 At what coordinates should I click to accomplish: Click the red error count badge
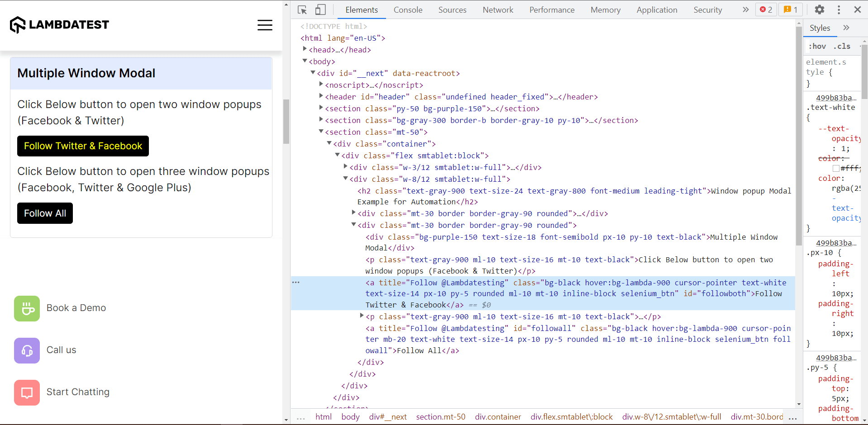[x=766, y=10]
